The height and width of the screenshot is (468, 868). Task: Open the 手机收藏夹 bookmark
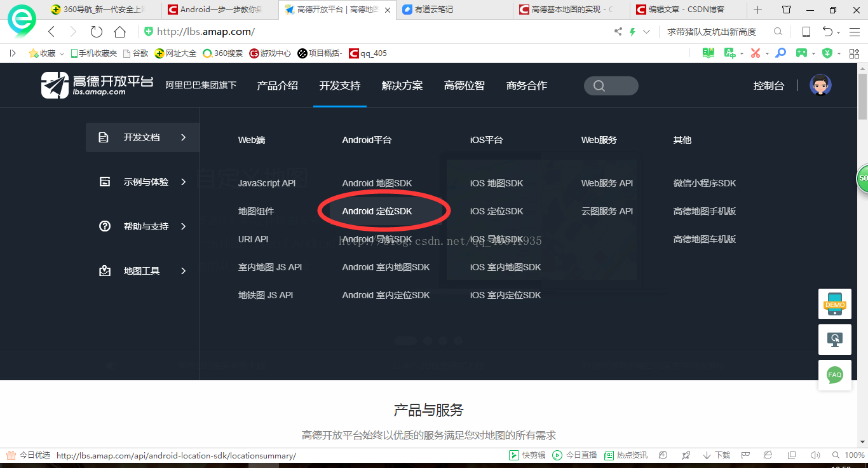click(94, 53)
